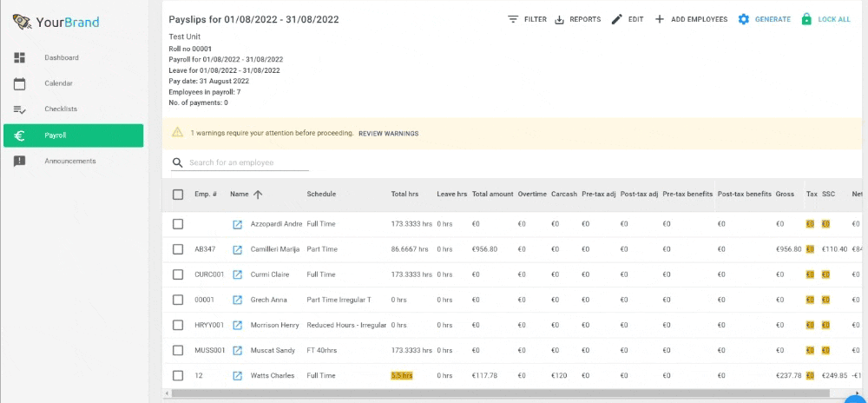Click the YourBrand rocket logo

[23, 22]
